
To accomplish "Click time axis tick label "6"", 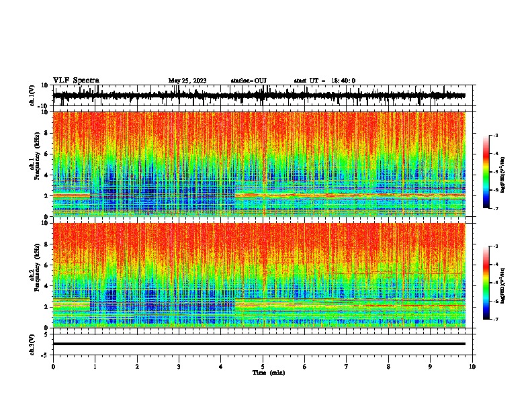I will click(x=305, y=367).
